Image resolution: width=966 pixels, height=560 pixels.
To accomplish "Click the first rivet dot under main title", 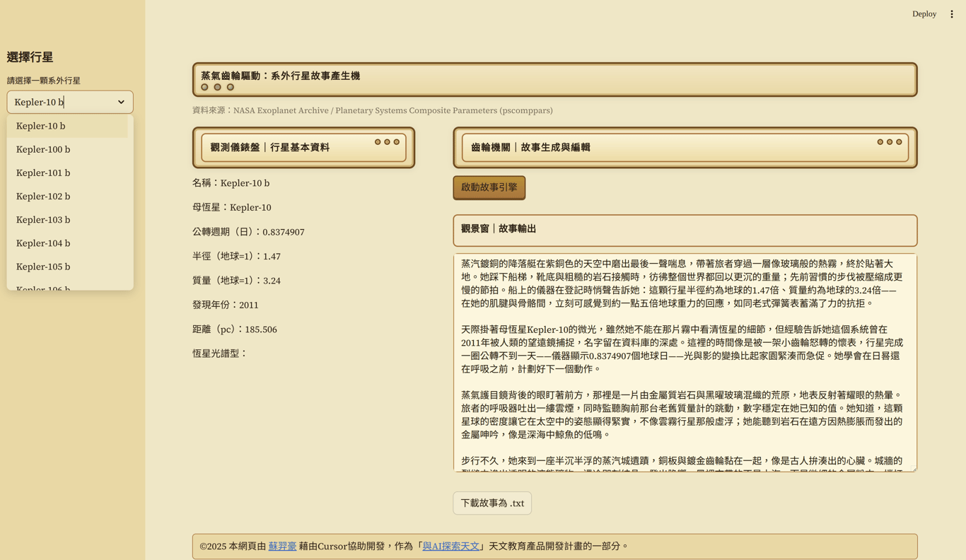I will (x=204, y=87).
